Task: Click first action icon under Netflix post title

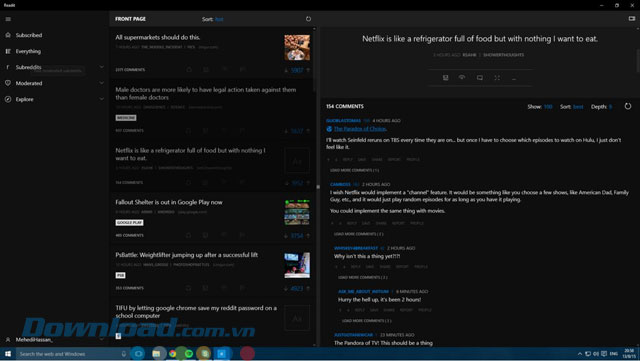Action: tap(445, 78)
